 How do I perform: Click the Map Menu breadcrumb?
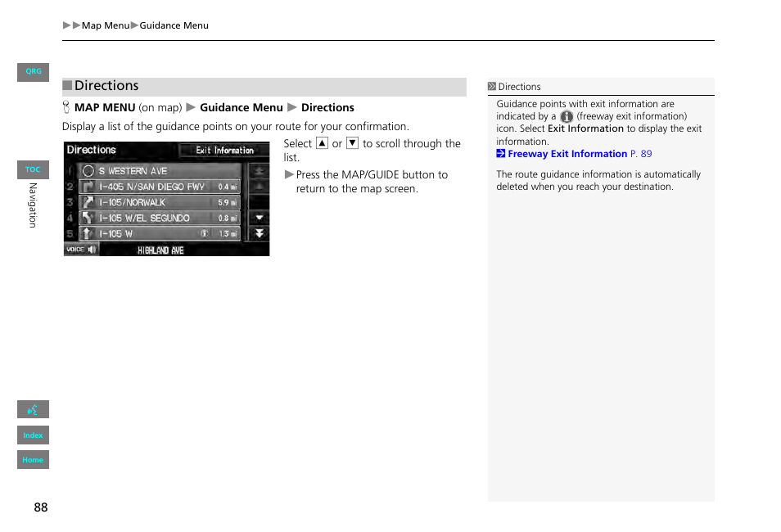tap(105, 25)
